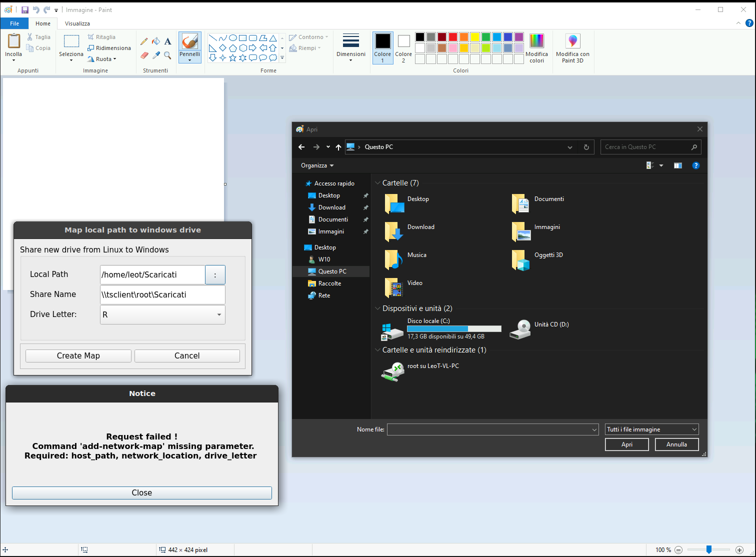The width and height of the screenshot is (756, 557).
Task: Select the Text tool in Strumenti
Action: [167, 41]
